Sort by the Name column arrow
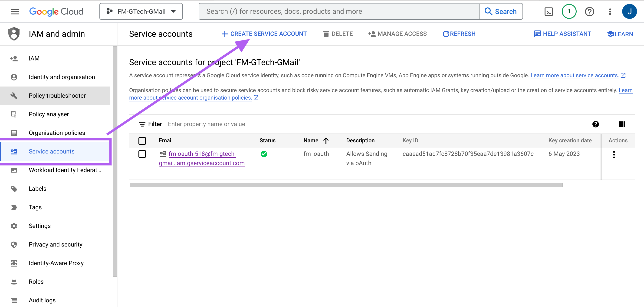The height and width of the screenshot is (307, 644). click(326, 141)
